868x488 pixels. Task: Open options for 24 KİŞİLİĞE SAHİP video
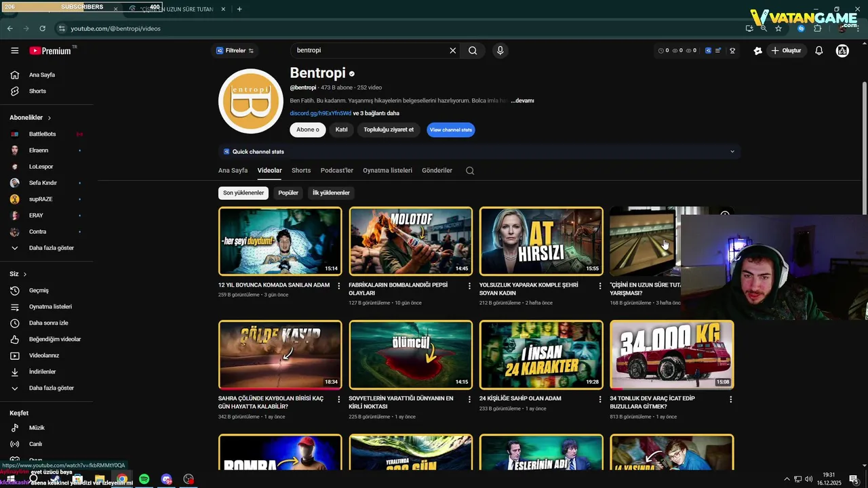click(599, 400)
